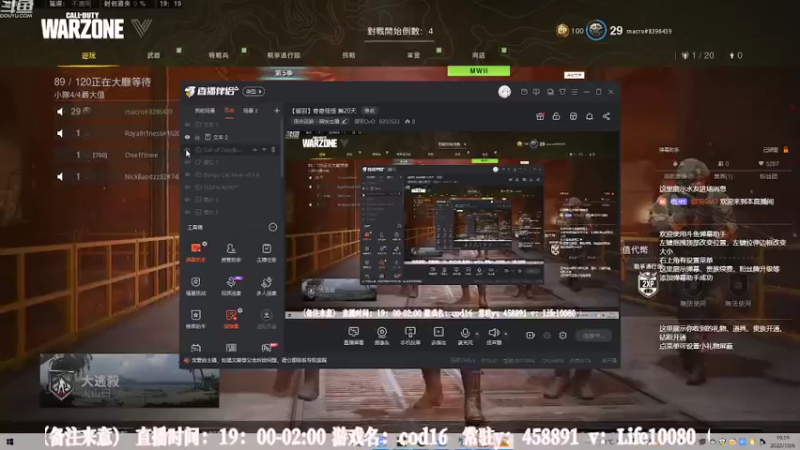Toggle the 已锁定 lock on the 弹幕助手 overlay
This screenshot has width=800, height=450.
coord(786,149)
